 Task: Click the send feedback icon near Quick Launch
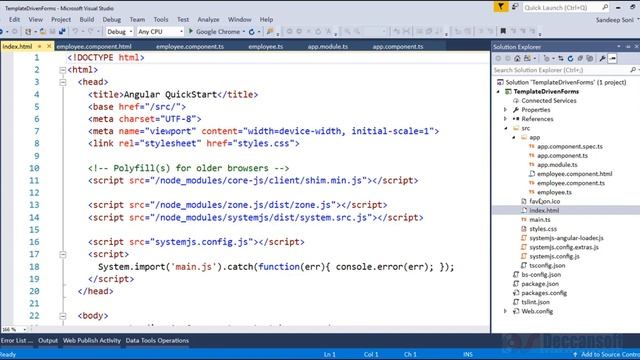coord(515,7)
